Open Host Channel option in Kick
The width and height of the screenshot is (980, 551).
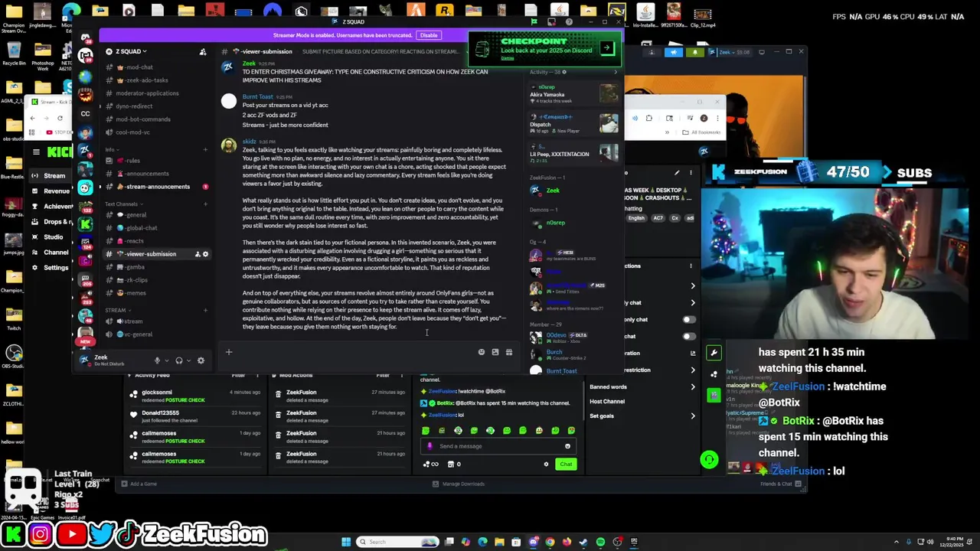(607, 401)
